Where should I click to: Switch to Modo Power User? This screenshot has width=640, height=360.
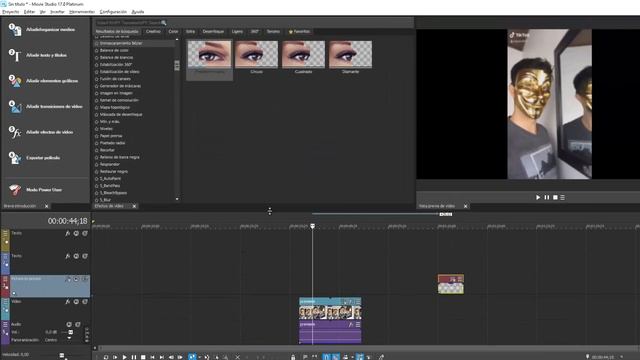tap(36, 190)
